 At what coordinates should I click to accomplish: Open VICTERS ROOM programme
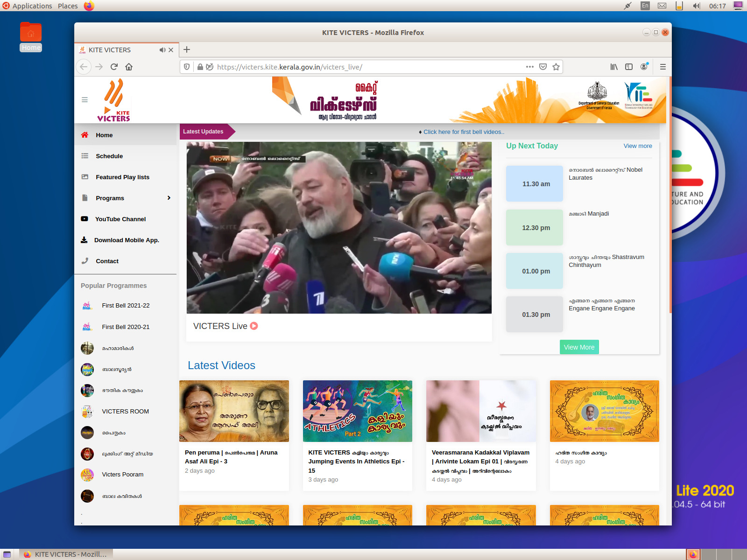(125, 412)
